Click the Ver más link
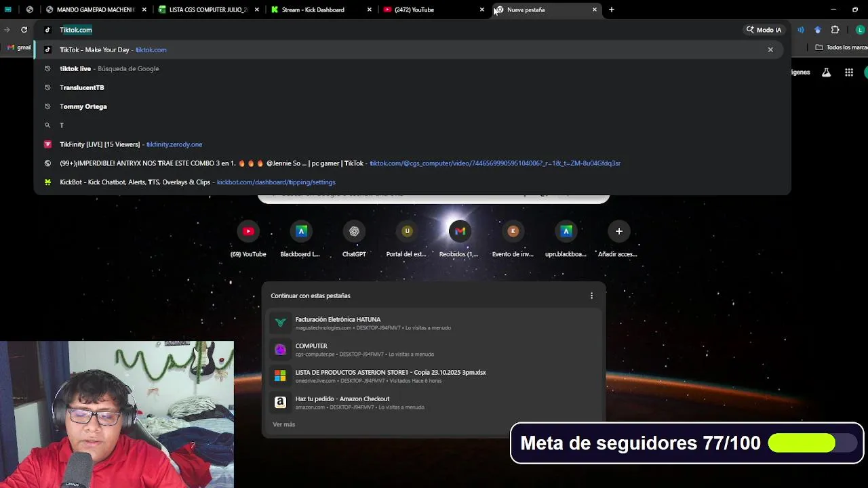The width and height of the screenshot is (868, 488). coord(283,424)
